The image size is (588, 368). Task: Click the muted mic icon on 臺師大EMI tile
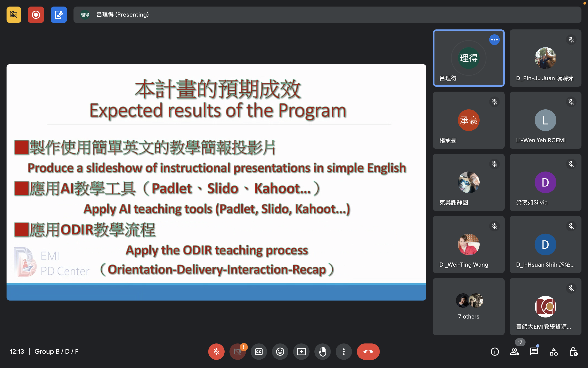[x=571, y=288]
